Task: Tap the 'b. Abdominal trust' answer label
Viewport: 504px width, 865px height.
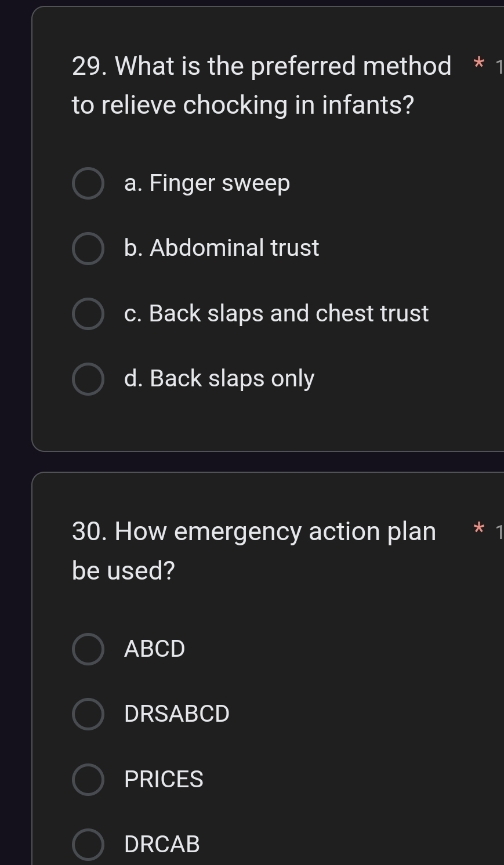Action: pos(222,248)
